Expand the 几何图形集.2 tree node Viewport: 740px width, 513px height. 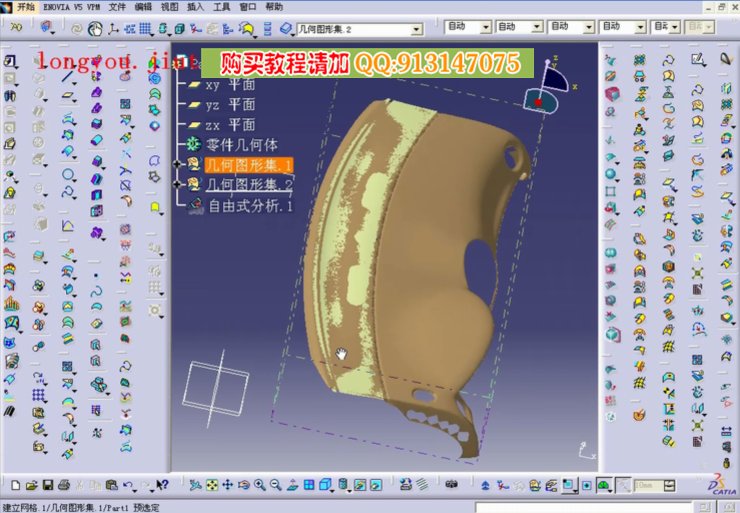178,185
